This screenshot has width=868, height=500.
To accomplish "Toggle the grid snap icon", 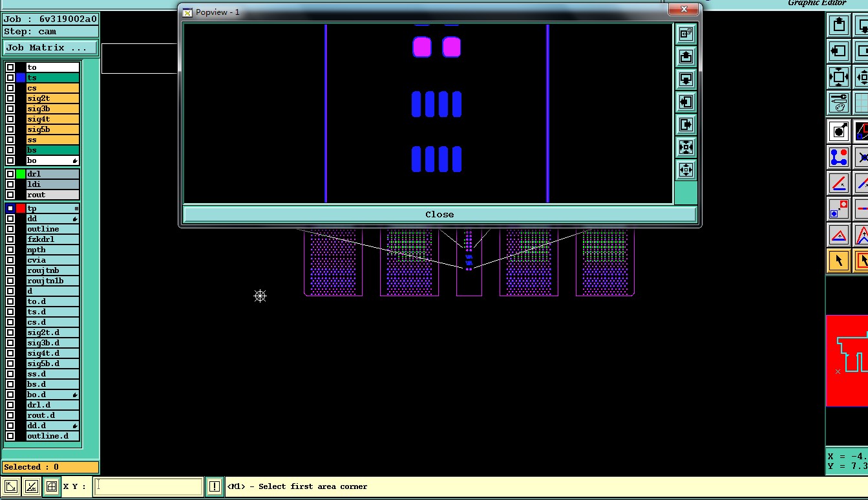I will tap(51, 486).
